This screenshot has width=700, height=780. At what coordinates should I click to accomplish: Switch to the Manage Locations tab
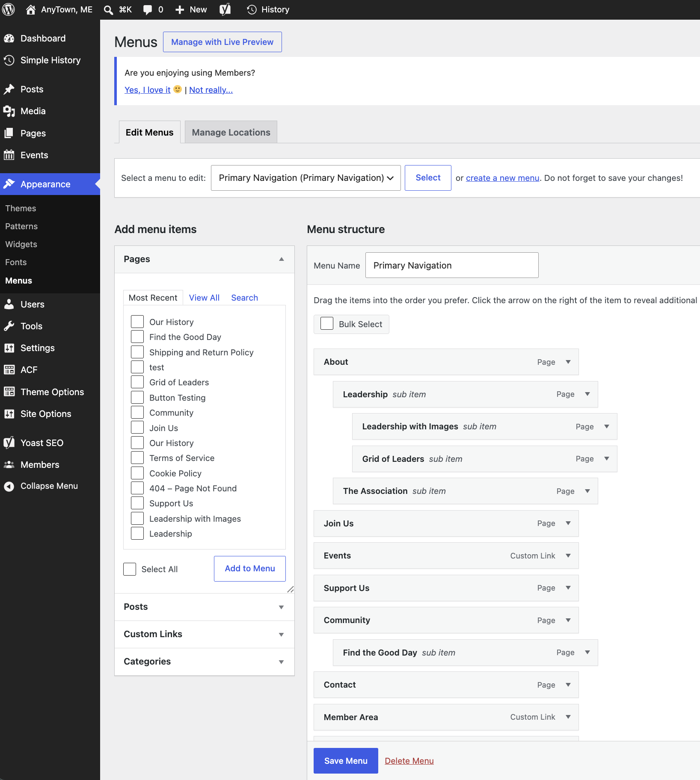coord(231,132)
